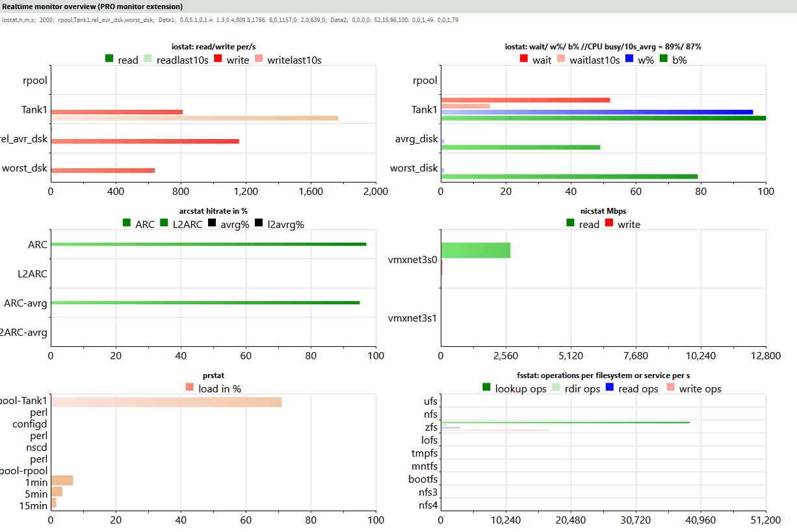This screenshot has height=532, width=797.
Task: Click the Realtime monitor overview title
Action: point(92,6)
